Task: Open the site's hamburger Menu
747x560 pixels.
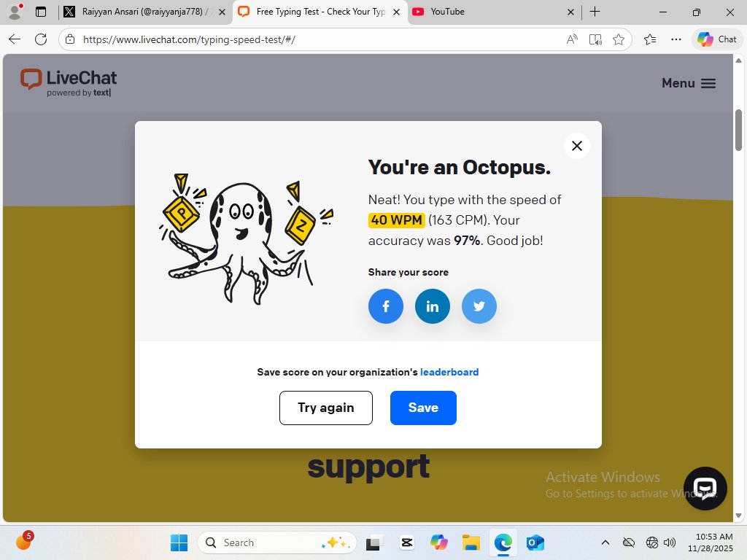Action: pyautogui.click(x=689, y=83)
